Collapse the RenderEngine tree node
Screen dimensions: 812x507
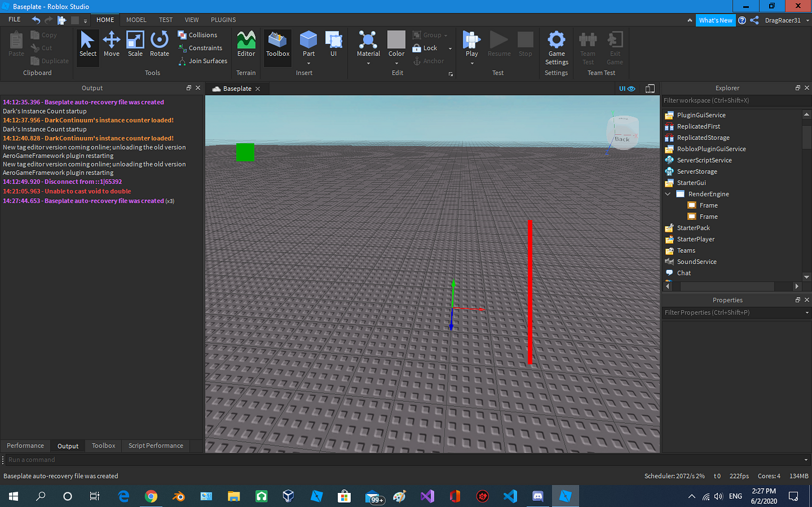tap(668, 194)
